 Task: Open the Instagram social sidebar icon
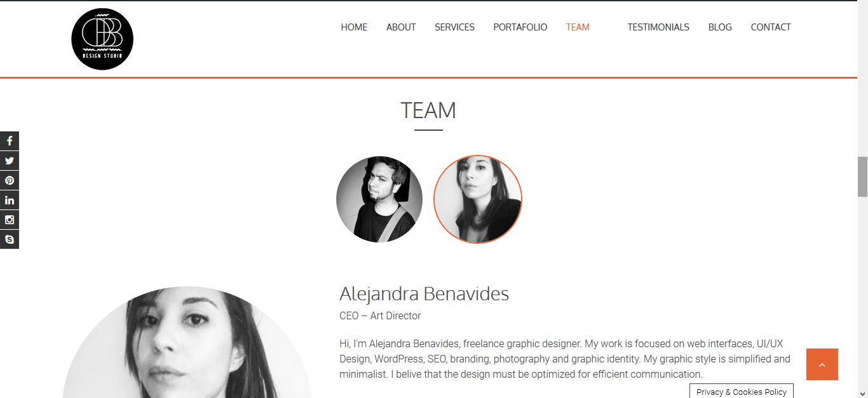tap(10, 220)
